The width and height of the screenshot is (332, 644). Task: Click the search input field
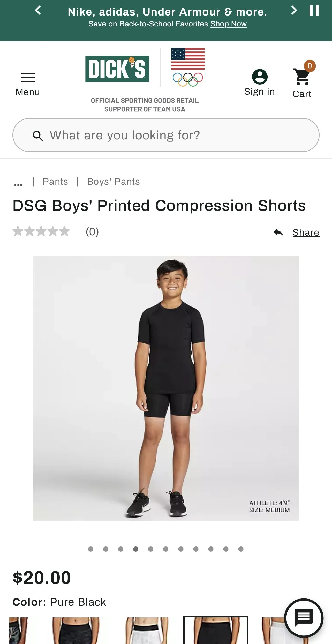(x=166, y=135)
